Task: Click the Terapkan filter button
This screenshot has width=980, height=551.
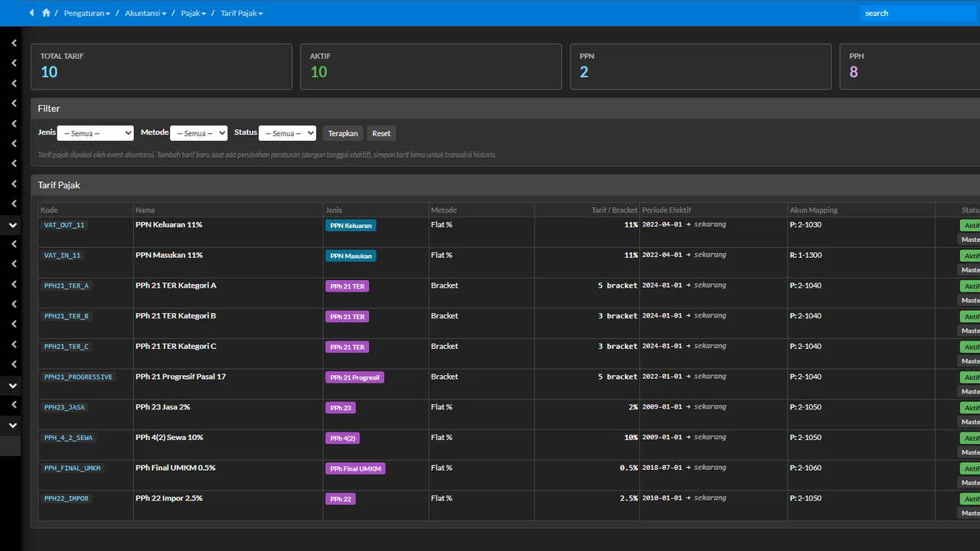Action: point(343,133)
